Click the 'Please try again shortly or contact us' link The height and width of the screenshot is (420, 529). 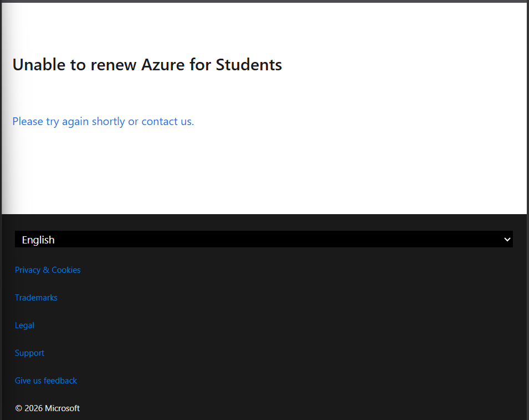(x=103, y=121)
